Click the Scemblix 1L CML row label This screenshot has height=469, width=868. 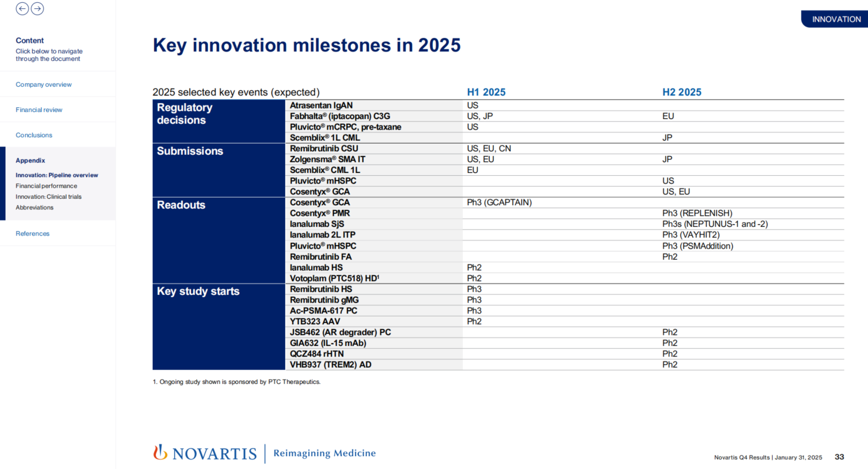tap(325, 138)
